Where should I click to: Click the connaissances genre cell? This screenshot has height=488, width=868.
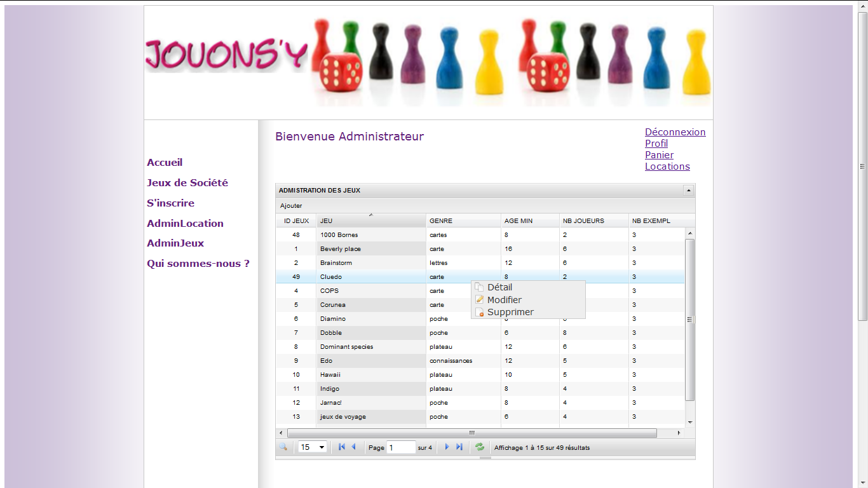pyautogui.click(x=463, y=361)
